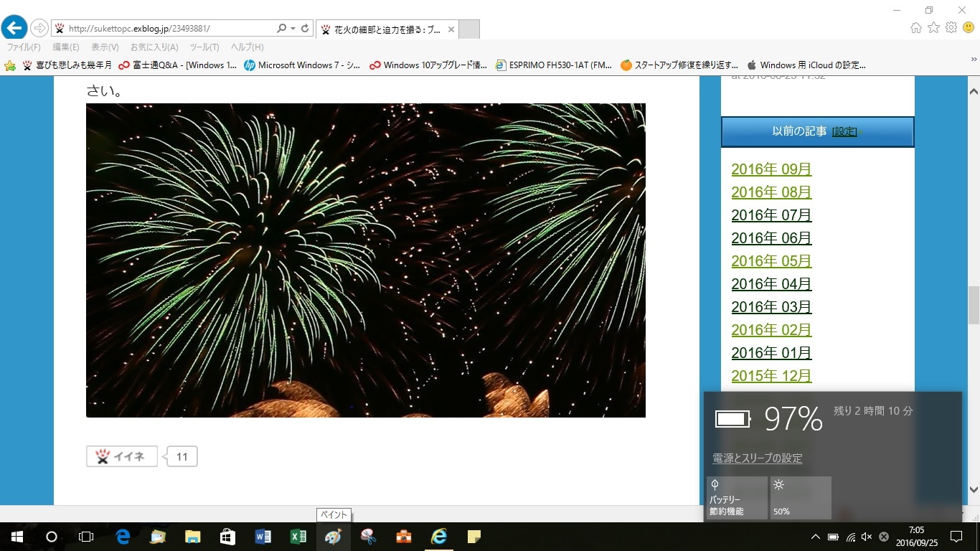Screen dimensions: 980x551
Task: Open the mail-like app icon beside Edge
Action: (158, 537)
